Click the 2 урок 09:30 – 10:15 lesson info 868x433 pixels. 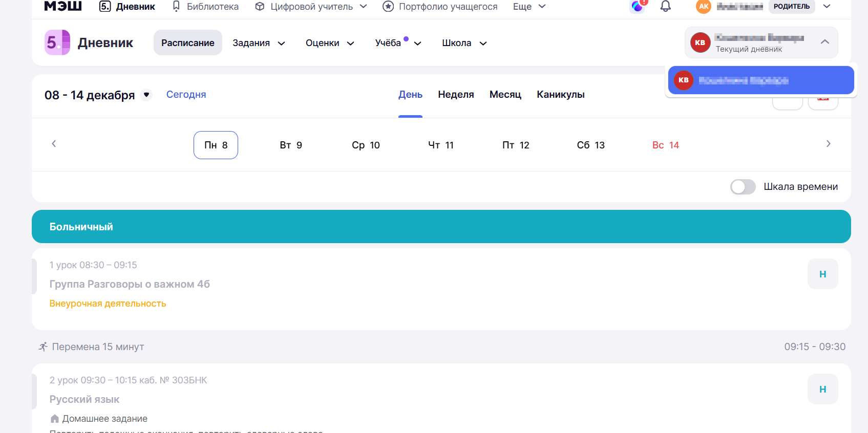pos(128,380)
